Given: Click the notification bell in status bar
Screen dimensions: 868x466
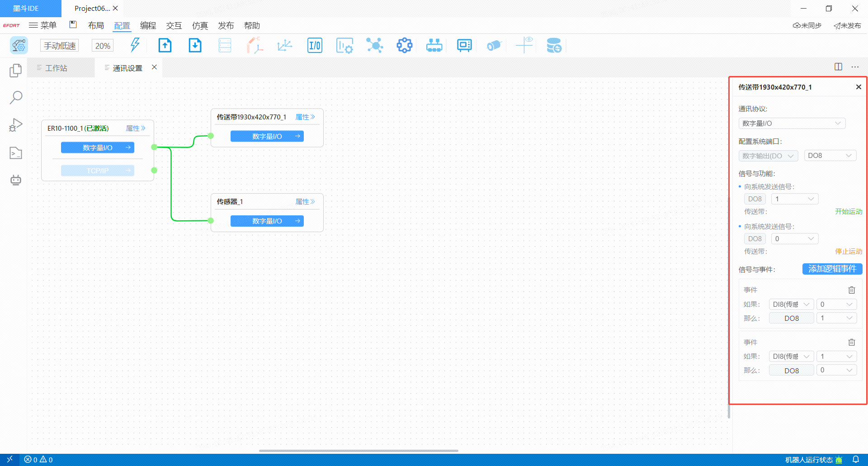Looking at the screenshot, I should (855, 460).
